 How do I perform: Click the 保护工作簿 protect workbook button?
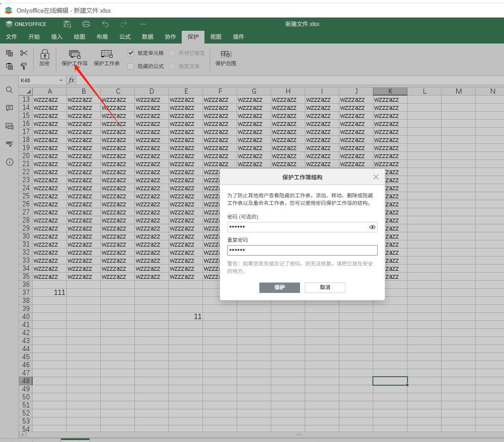tap(75, 58)
